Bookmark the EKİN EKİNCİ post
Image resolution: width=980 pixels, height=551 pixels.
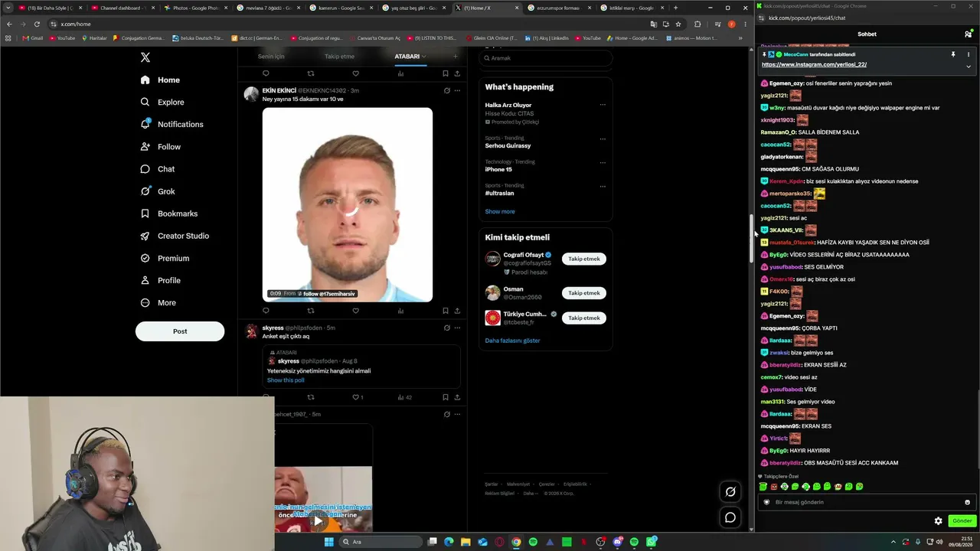[x=445, y=311]
